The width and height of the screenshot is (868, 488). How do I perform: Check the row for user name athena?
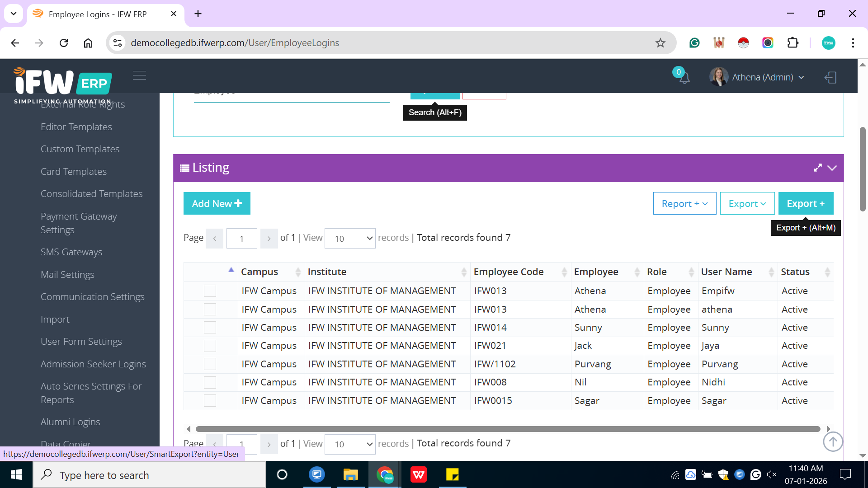[x=210, y=309]
